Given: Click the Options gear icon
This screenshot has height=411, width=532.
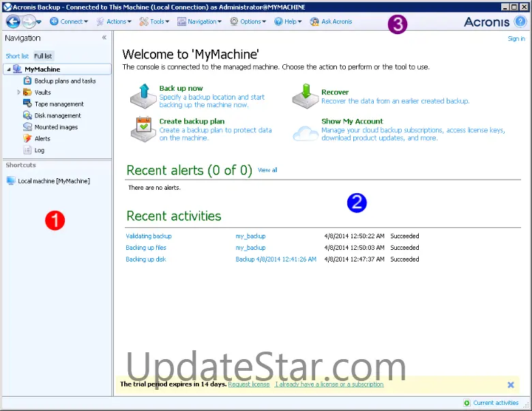Looking at the screenshot, I should 234,21.
